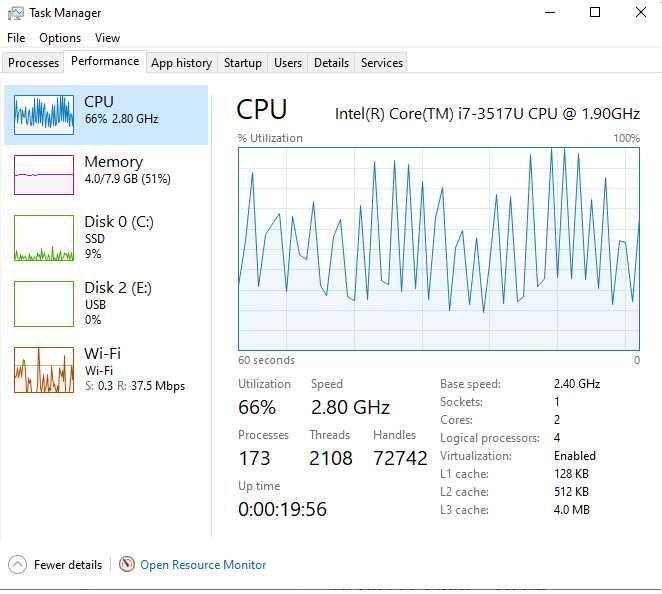The image size is (662, 594).
Task: Switch to the Details tab
Action: 331,63
